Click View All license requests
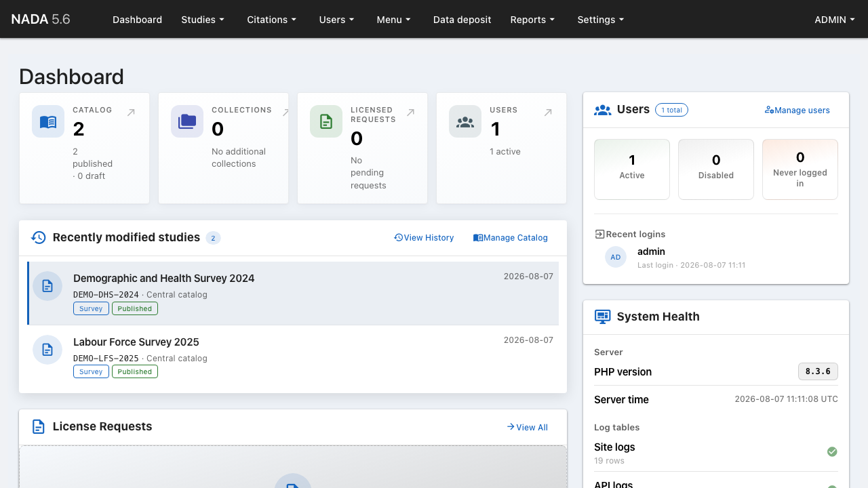Image resolution: width=868 pixels, height=488 pixels. pyautogui.click(x=527, y=427)
